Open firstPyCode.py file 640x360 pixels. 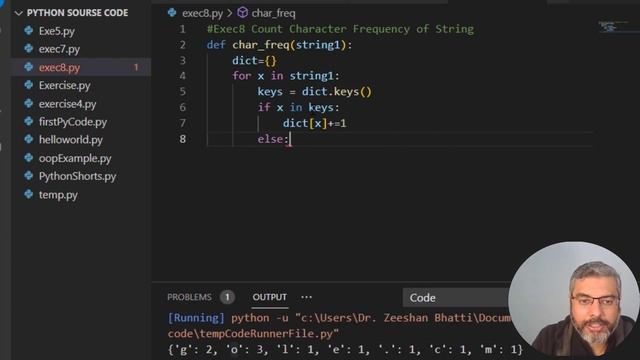click(73, 122)
